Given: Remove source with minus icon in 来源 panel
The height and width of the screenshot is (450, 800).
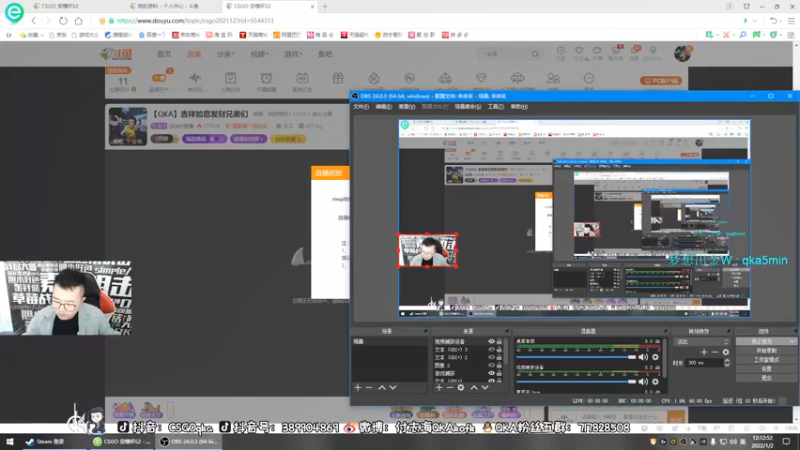Looking at the screenshot, I should point(450,388).
